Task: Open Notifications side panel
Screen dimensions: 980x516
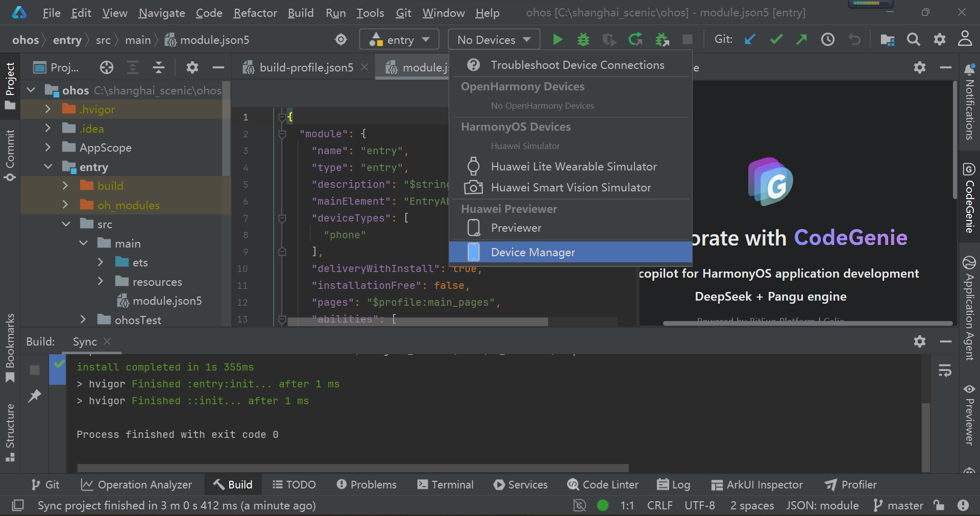Action: 969,102
